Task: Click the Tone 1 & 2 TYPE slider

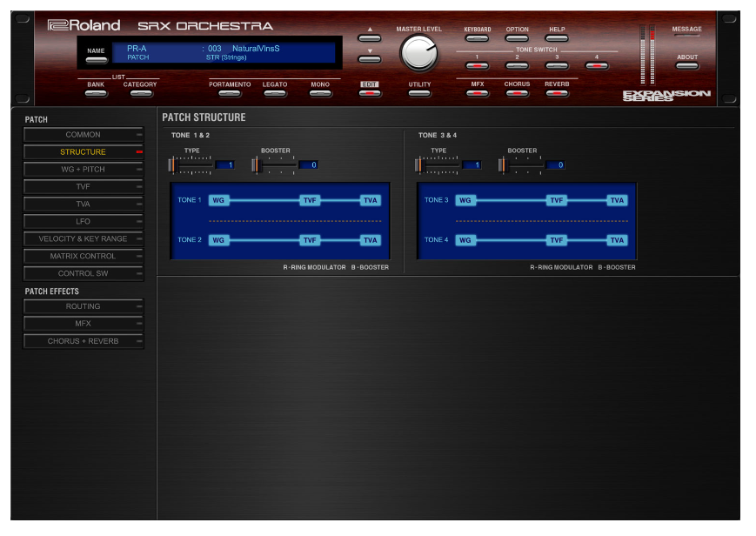Action: (x=191, y=165)
